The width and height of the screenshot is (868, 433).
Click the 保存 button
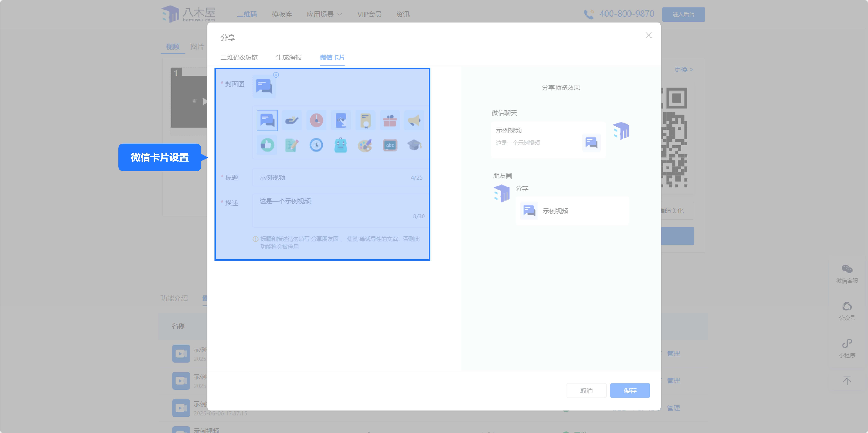(x=629, y=391)
